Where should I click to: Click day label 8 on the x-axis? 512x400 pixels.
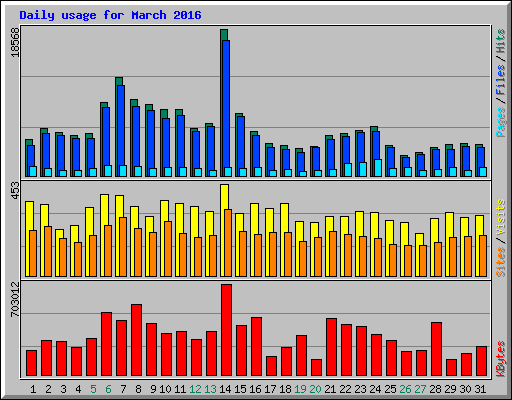pyautogui.click(x=138, y=389)
